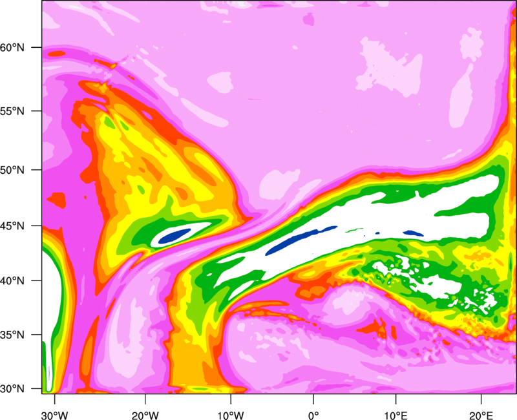Click the 40°N latitude axis label
The width and height of the screenshot is (517, 420).
(x=12, y=281)
